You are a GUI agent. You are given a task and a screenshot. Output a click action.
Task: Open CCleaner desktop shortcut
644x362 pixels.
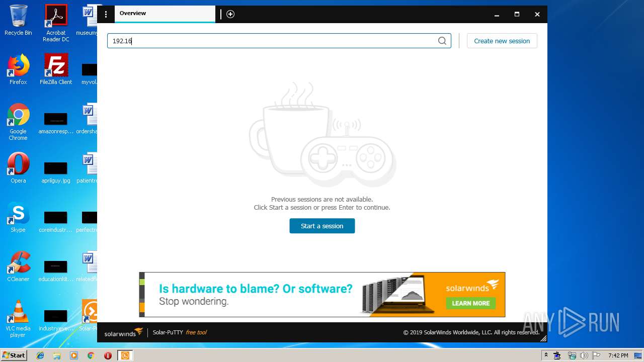18,266
